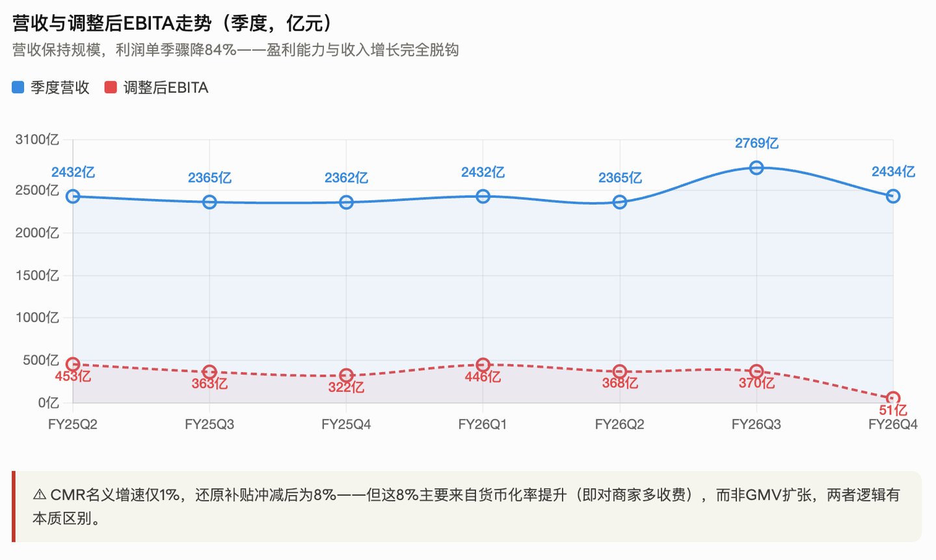936x560 pixels.
Task: Click the blue 季度营收 legend swatch
Action: coord(18,87)
